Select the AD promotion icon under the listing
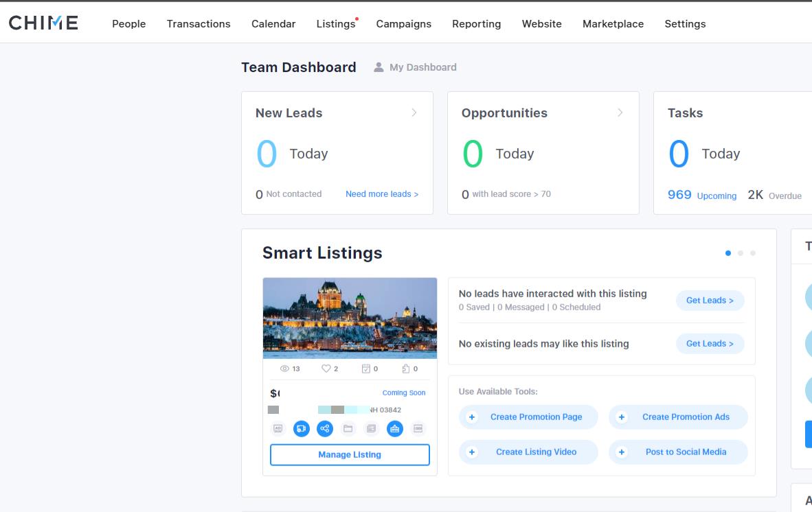The width and height of the screenshot is (812, 512). [x=278, y=428]
